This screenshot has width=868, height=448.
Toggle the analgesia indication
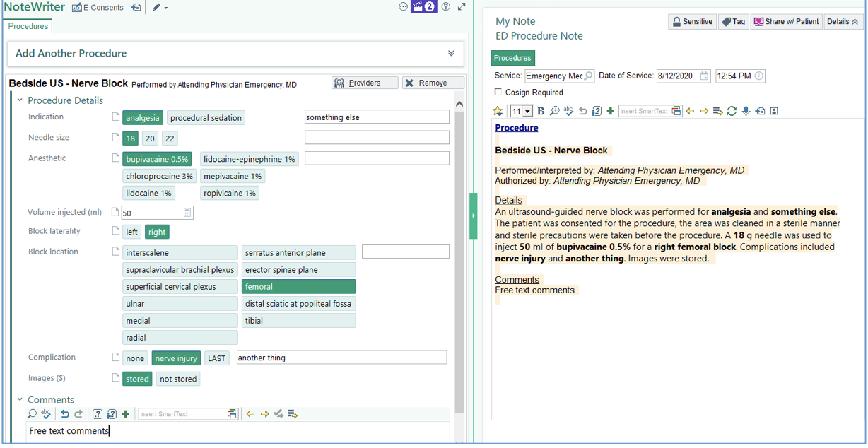click(143, 118)
